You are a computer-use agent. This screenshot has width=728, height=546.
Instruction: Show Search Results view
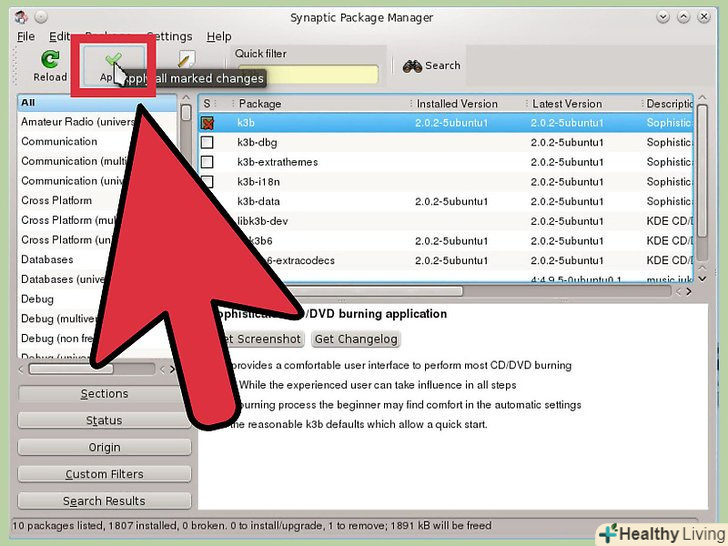[104, 501]
